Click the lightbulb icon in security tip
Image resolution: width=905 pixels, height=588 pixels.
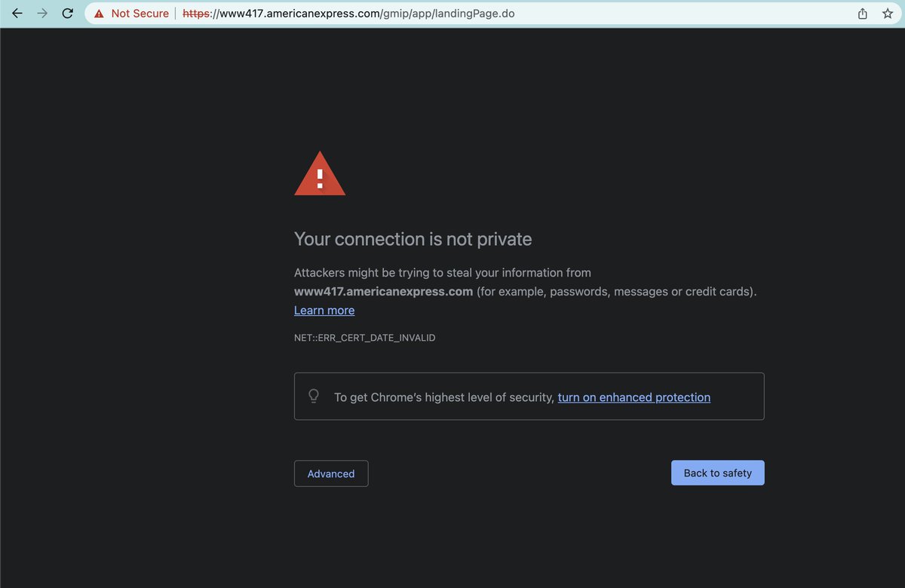(314, 396)
